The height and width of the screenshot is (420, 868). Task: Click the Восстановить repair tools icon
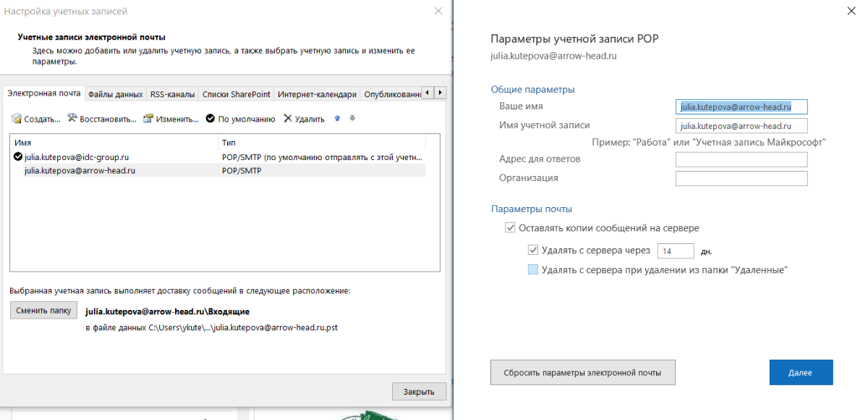coord(73,118)
